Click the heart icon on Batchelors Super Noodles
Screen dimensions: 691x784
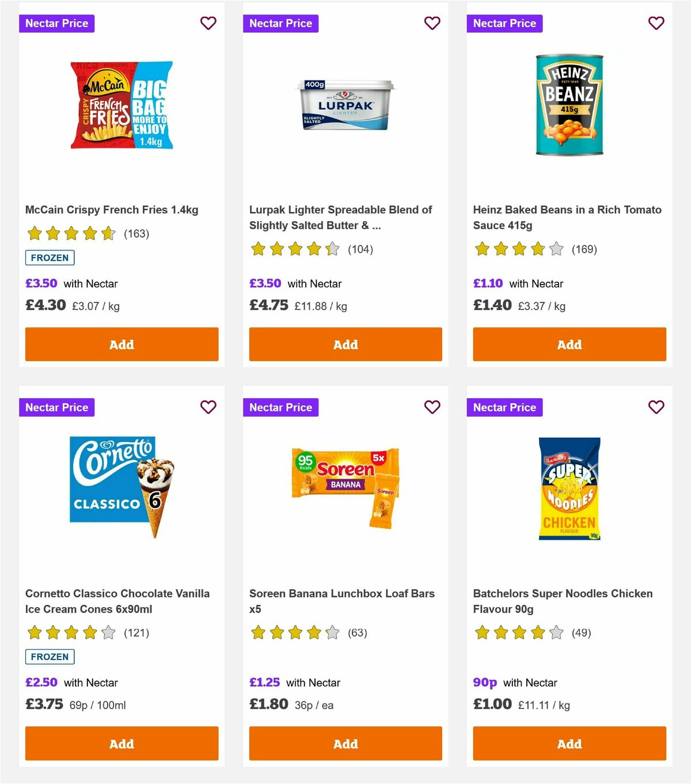tap(655, 407)
